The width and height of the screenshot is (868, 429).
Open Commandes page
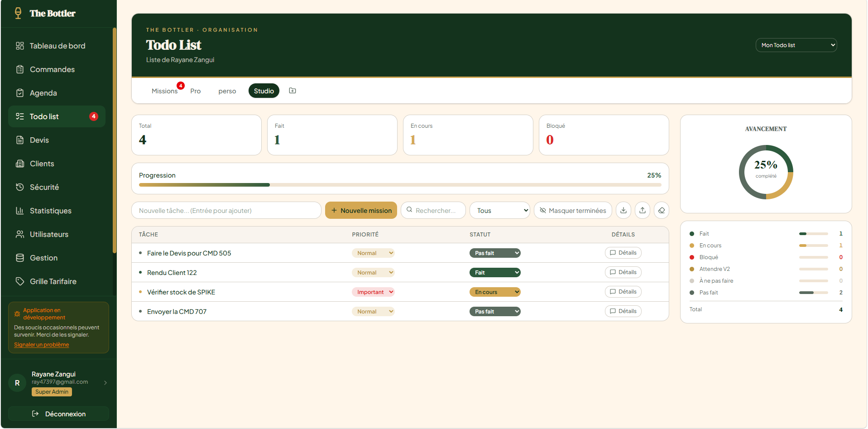pyautogui.click(x=57, y=69)
